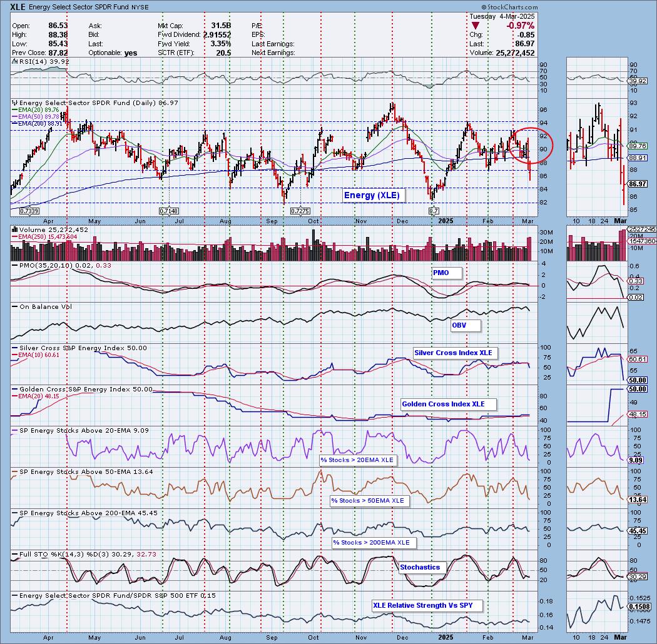This screenshot has height=644, width=657.
Task: Click the 9.09 value tag in zoom panel
Action: (636, 461)
